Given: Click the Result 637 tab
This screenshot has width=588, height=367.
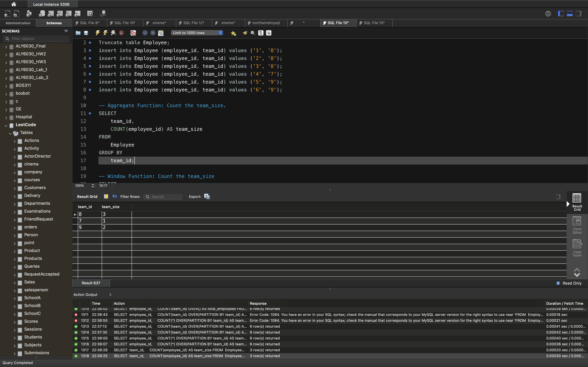Looking at the screenshot, I should [x=91, y=283].
